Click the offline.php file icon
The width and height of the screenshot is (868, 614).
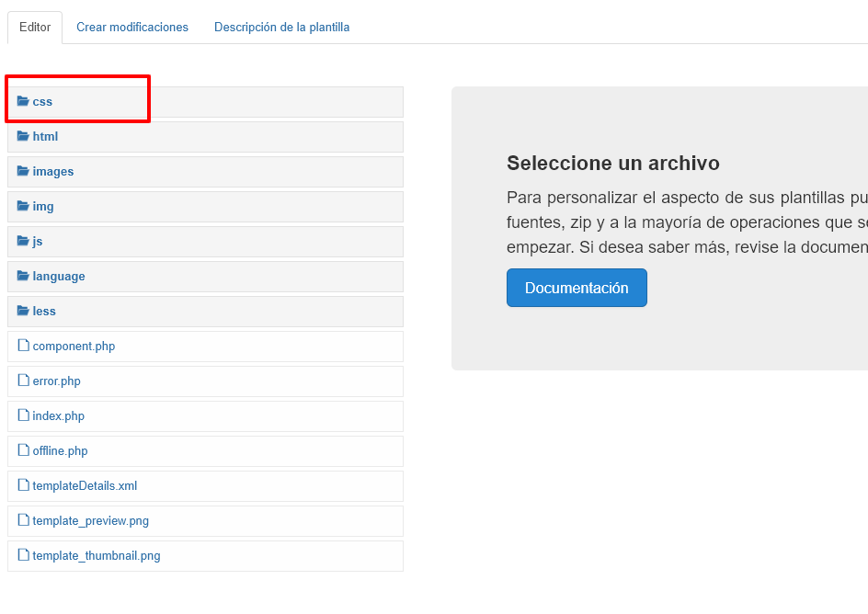click(23, 449)
